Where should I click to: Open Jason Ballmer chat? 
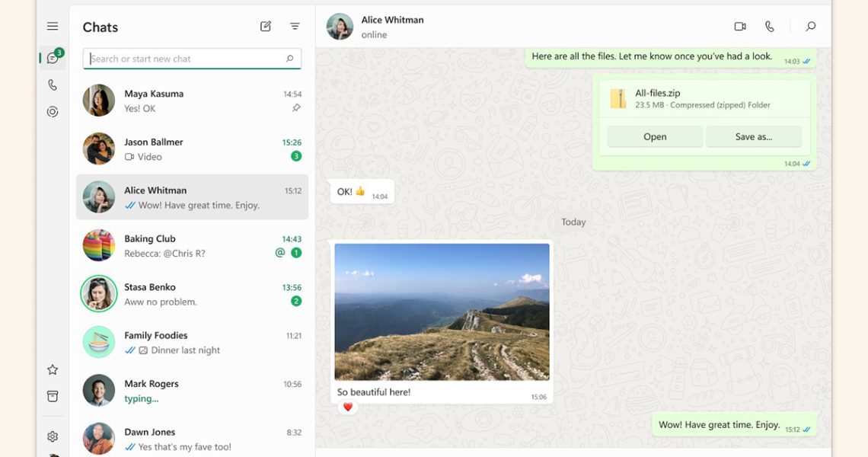pyautogui.click(x=192, y=149)
